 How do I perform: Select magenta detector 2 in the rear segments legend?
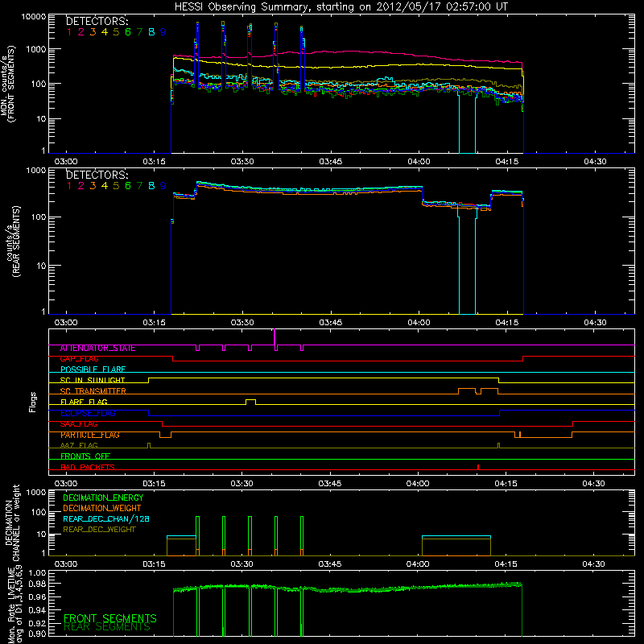81,186
